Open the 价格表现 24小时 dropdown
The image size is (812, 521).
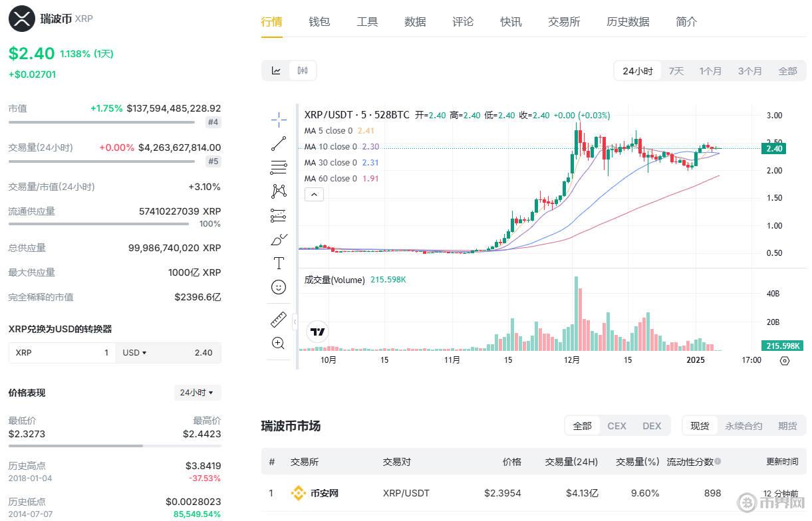(x=198, y=393)
